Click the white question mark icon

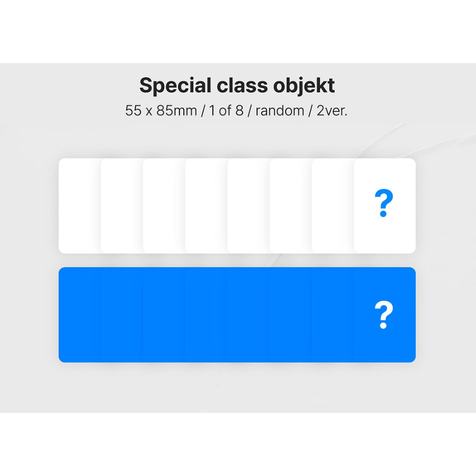coord(383,315)
